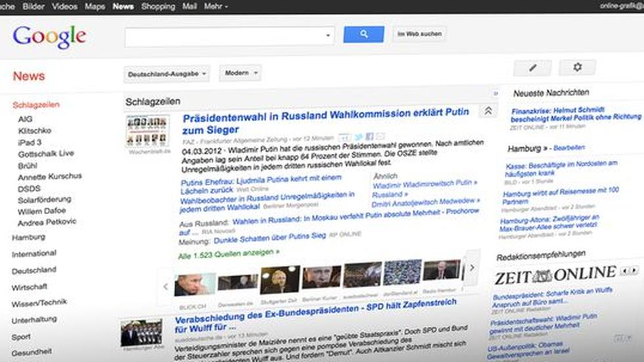The width and height of the screenshot is (644, 362).
Task: Open the pencil edit personalization icon
Action: (x=532, y=68)
